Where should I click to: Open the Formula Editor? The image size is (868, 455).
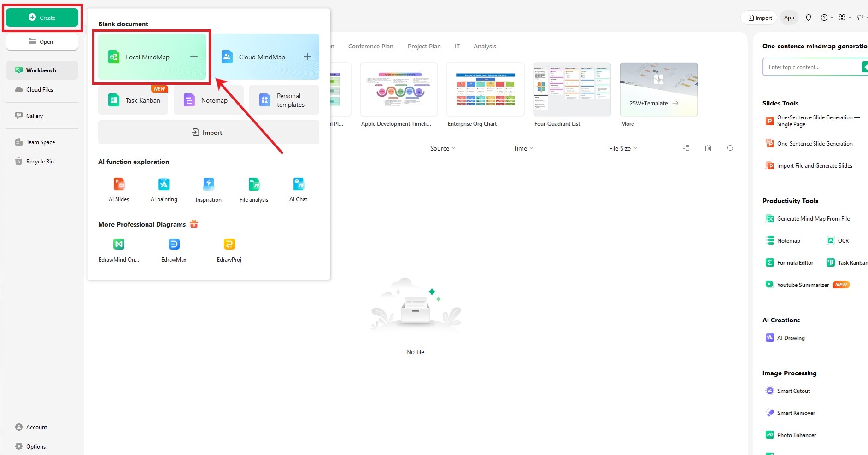pyautogui.click(x=789, y=262)
